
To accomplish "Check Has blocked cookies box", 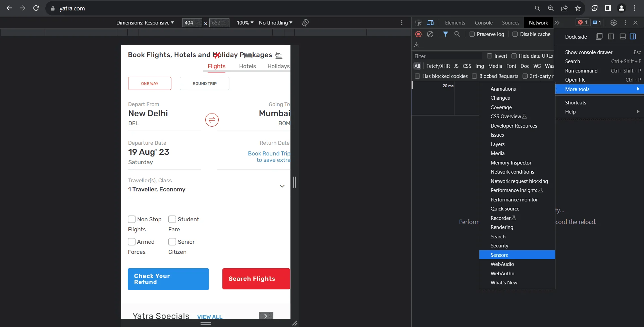I will pyautogui.click(x=417, y=76).
